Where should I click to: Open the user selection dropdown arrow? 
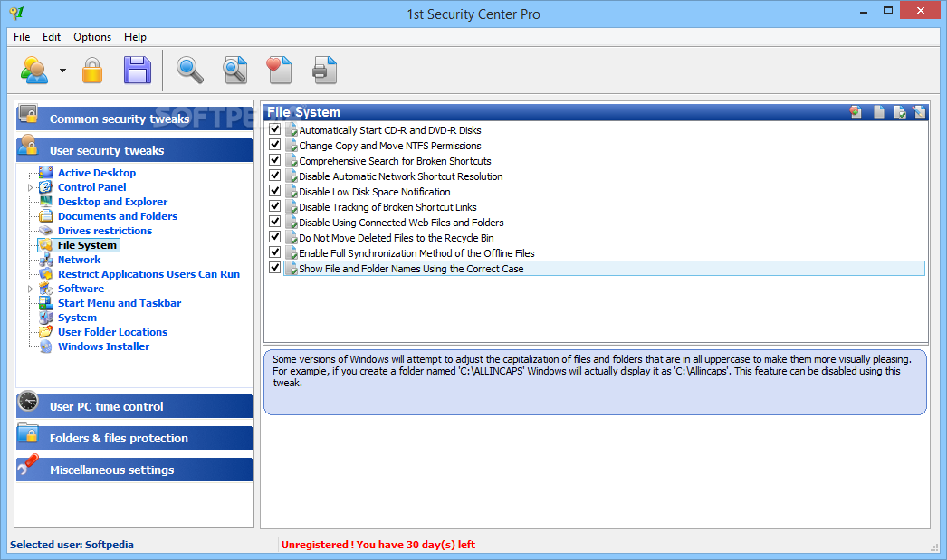click(62, 71)
